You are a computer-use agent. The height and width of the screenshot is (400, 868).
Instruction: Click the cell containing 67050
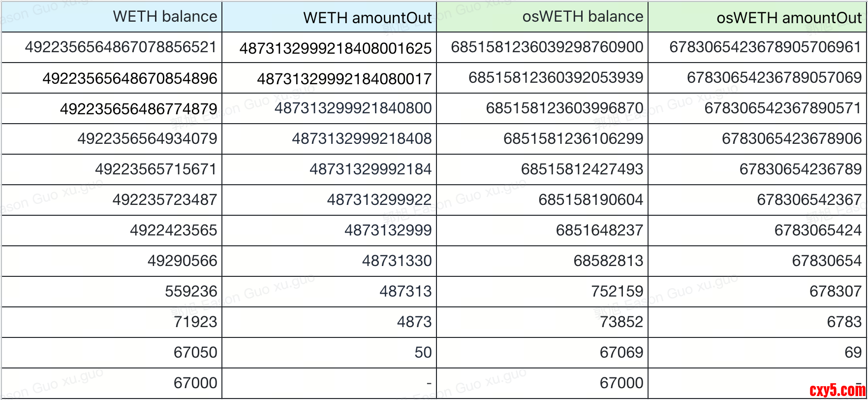[x=195, y=352]
